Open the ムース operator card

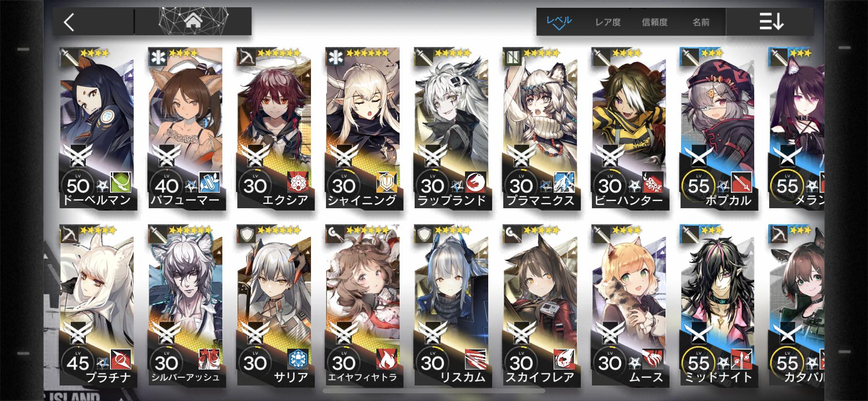point(629,305)
